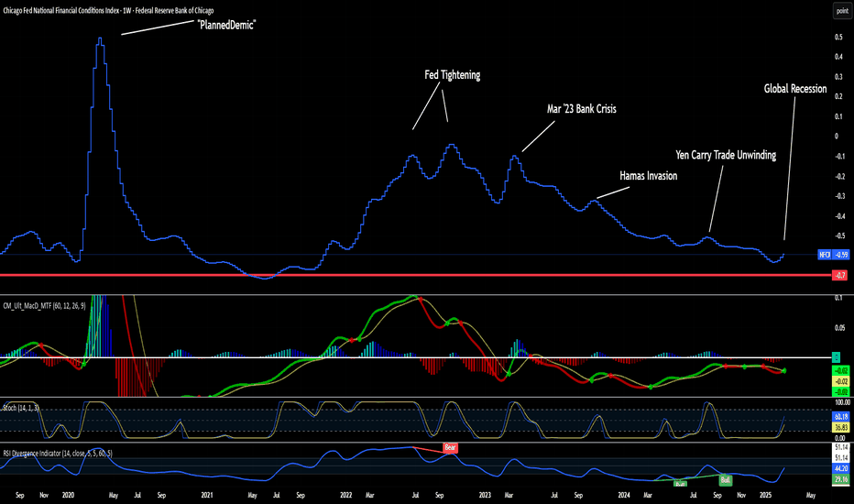The image size is (854, 504).
Task: Click the 2025 label on time axis
Action: pyautogui.click(x=766, y=495)
